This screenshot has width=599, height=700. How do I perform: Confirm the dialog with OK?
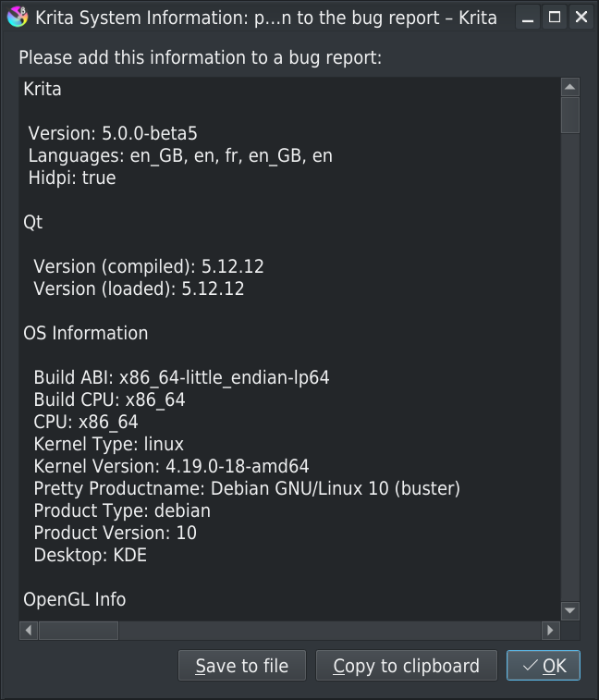544,666
